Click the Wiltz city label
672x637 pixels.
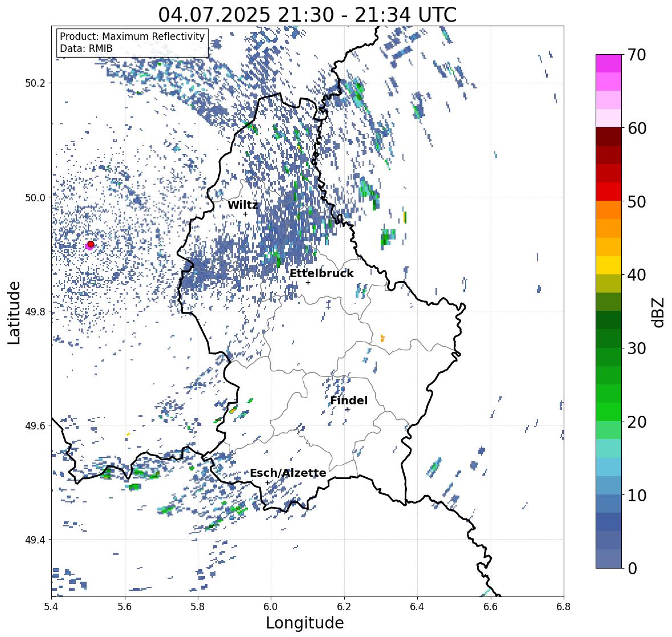point(243,205)
